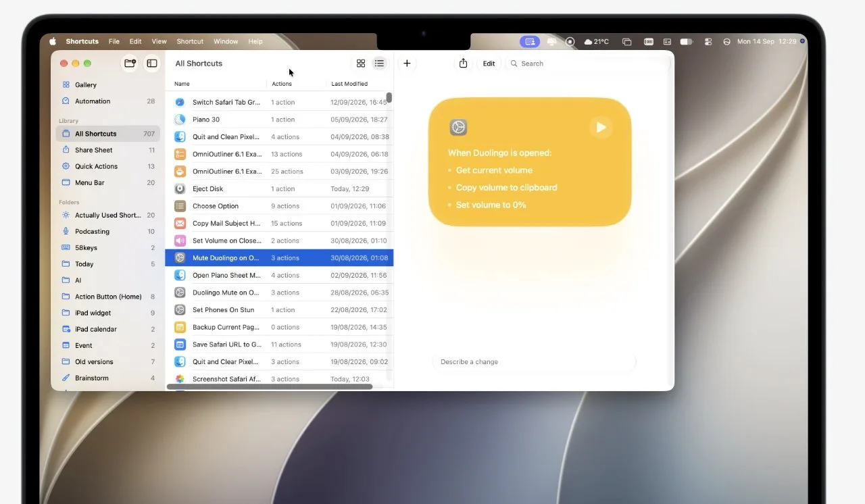This screenshot has width=865, height=504.
Task: Click the Piano 30 row icon
Action: pyautogui.click(x=180, y=120)
